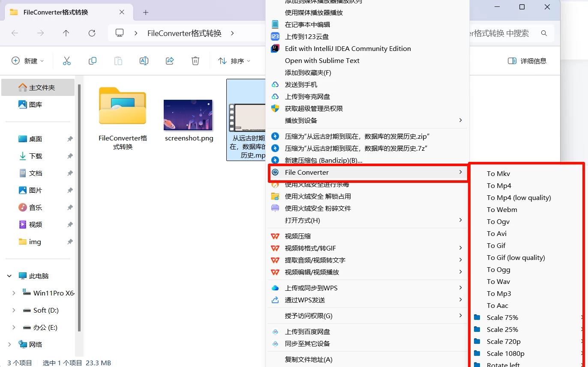Collapse the This PC tree node

click(x=9, y=276)
